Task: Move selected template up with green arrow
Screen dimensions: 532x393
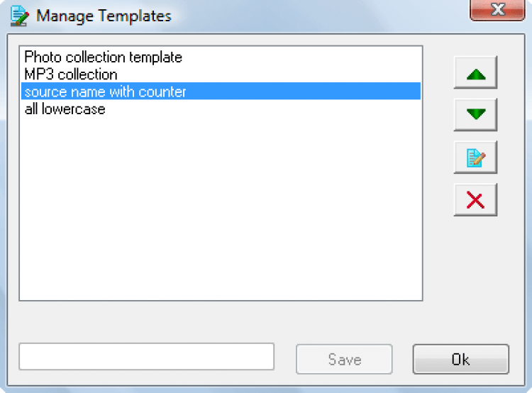Action: point(475,72)
